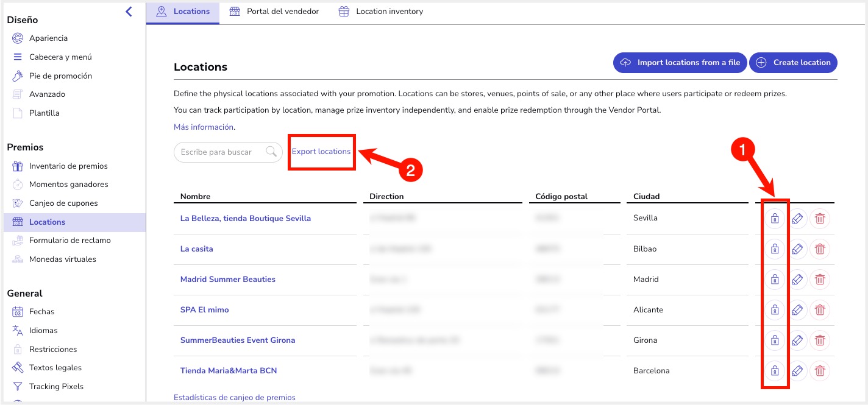Collapse the sidebar with the chevron arrow

click(129, 11)
